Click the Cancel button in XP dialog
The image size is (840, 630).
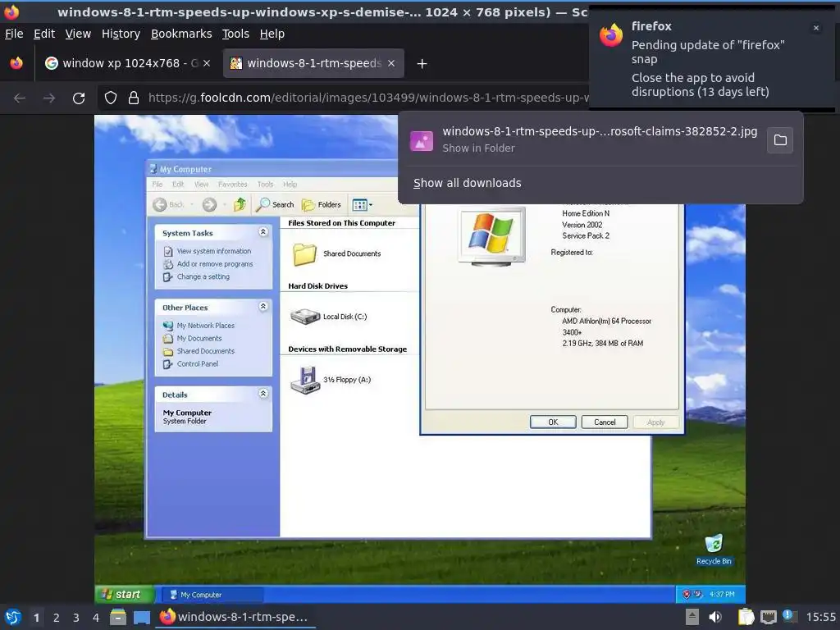pos(605,422)
